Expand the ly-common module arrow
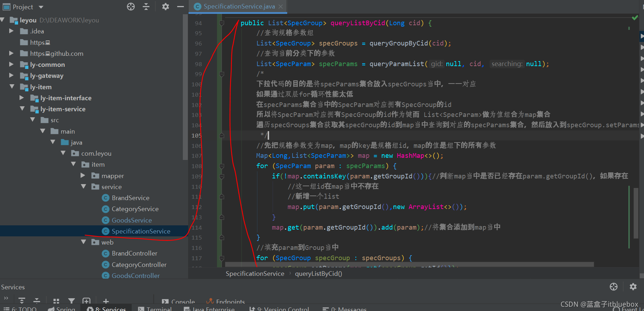 (x=11, y=64)
